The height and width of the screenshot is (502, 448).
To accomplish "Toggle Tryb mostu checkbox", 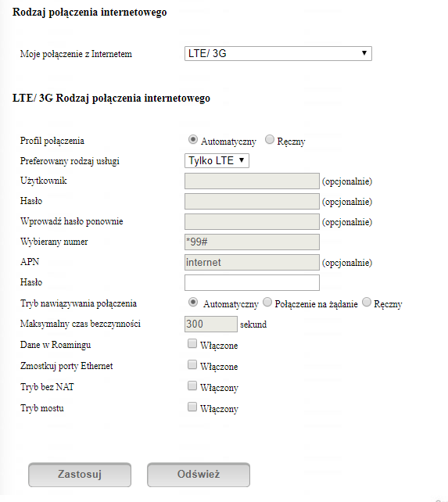I will [x=192, y=407].
